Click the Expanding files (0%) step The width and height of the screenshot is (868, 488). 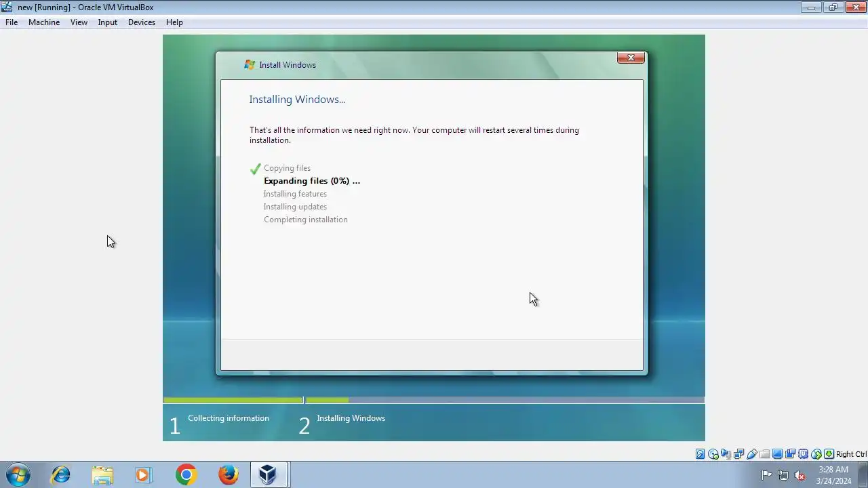tap(312, 181)
